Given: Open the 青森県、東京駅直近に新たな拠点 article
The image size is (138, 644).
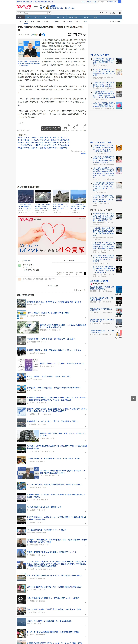Looking at the screenshot, I should click(52, 552).
